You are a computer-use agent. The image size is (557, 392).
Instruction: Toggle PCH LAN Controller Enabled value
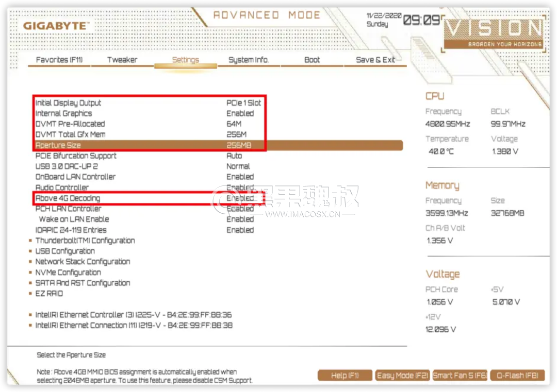(x=240, y=209)
